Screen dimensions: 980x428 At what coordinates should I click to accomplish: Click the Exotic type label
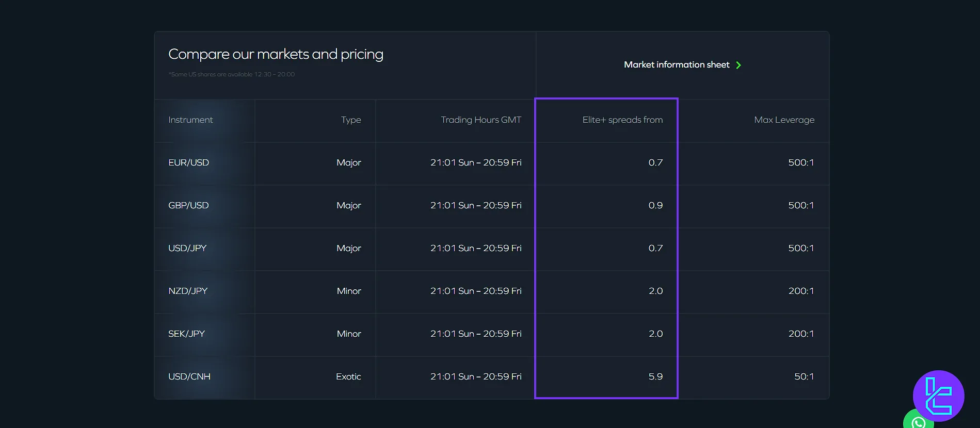pyautogui.click(x=348, y=376)
